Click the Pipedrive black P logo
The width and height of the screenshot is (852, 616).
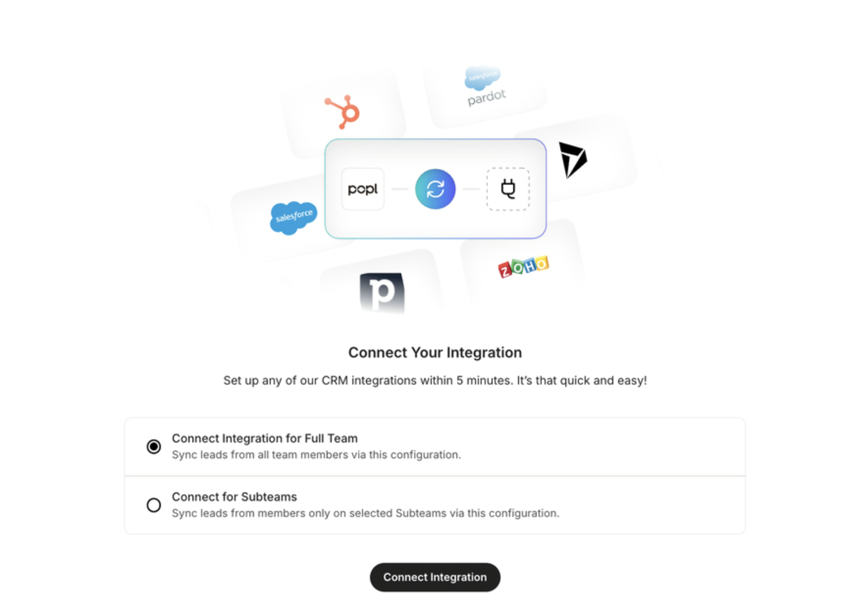[382, 293]
